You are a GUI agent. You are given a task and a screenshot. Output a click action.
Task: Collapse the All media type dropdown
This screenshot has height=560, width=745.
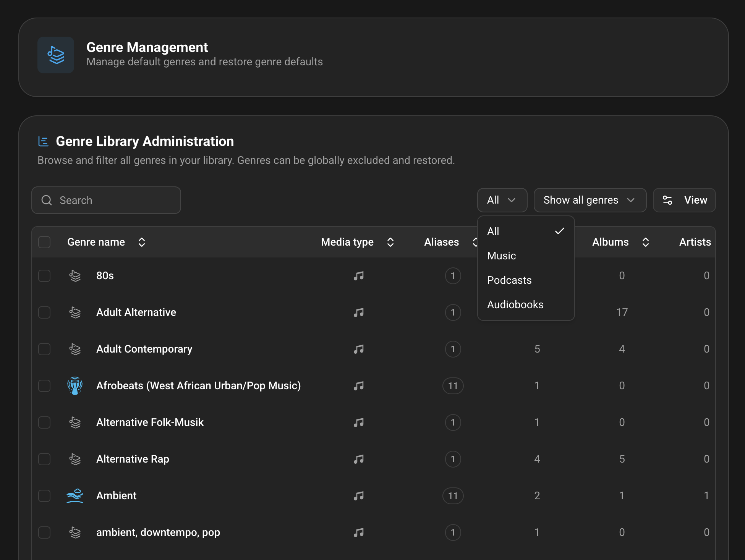(x=502, y=200)
